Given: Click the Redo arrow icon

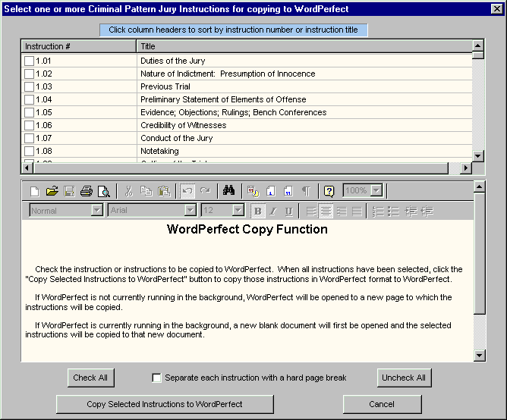Looking at the screenshot, I should 205,190.
